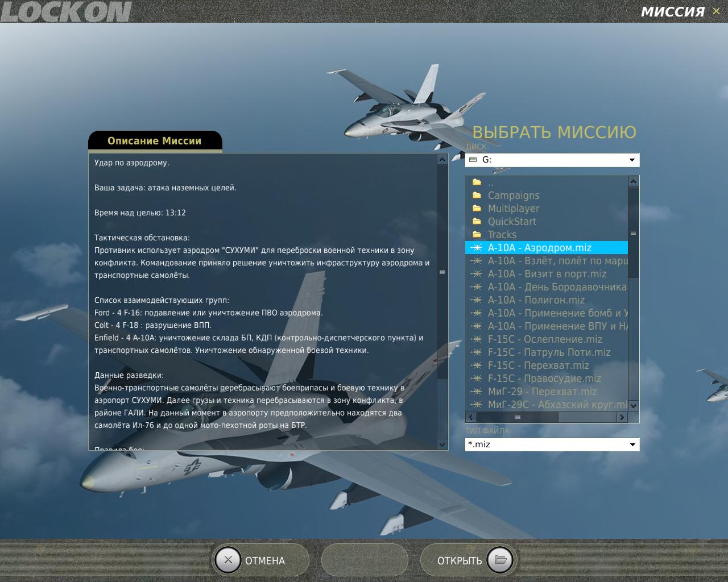728x582 pixels.
Task: Click mission icon next to F-15C - Перехват.miz
Action: 477,365
